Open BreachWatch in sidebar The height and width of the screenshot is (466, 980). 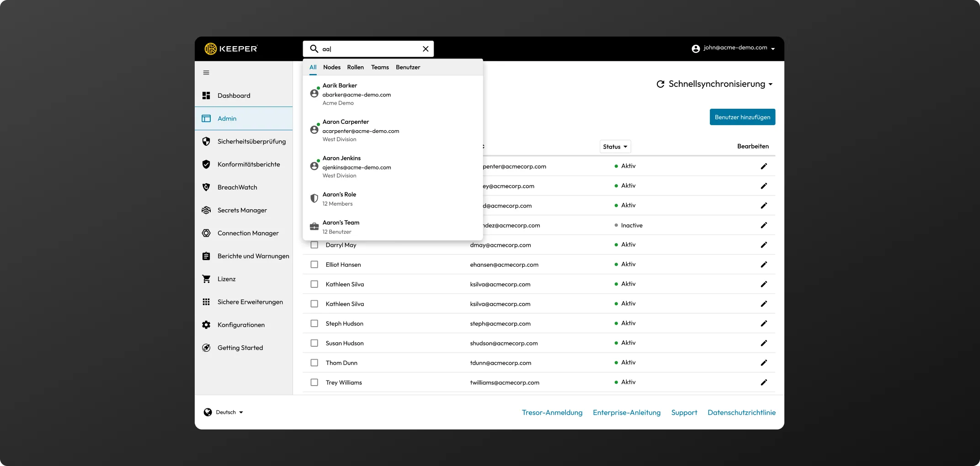[x=244, y=187]
